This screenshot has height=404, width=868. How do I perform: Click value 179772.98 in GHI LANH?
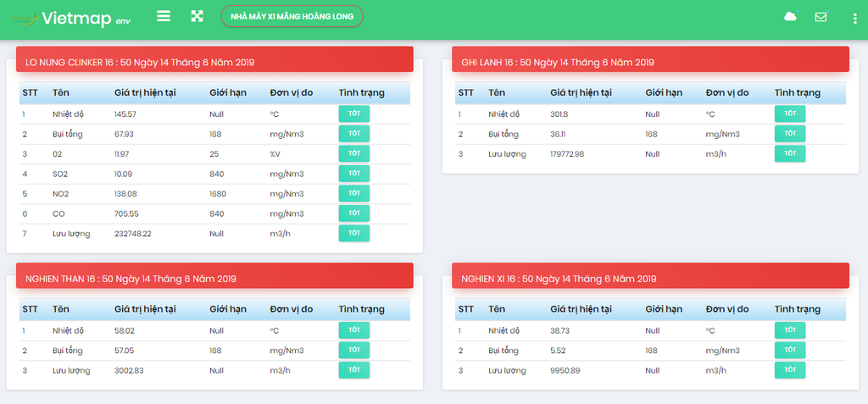[x=567, y=154]
